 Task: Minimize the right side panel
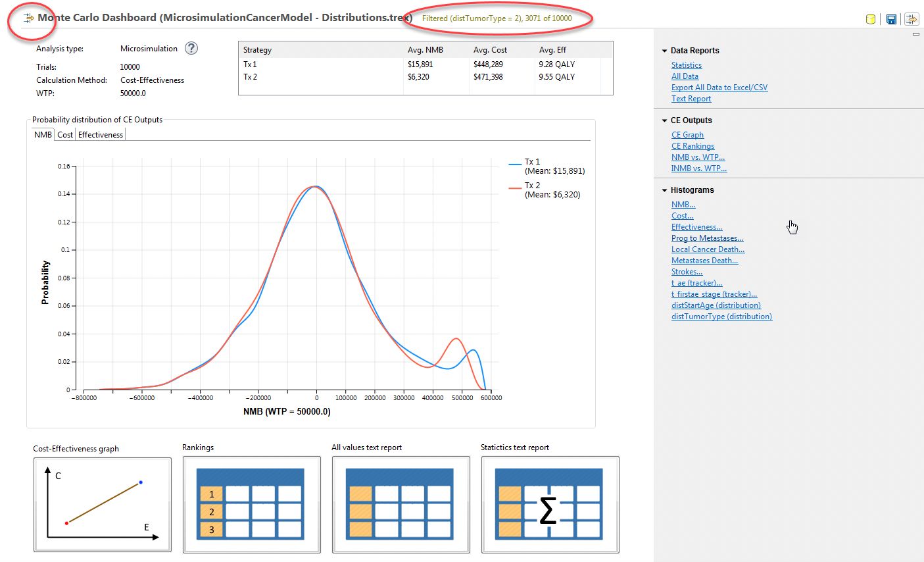(x=915, y=34)
